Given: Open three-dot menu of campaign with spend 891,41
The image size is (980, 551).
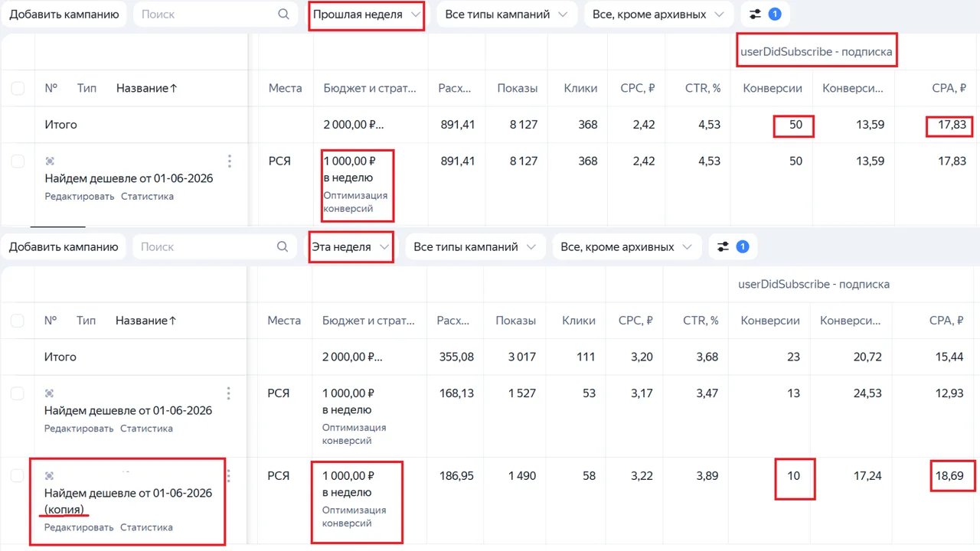Looking at the screenshot, I should coord(230,161).
